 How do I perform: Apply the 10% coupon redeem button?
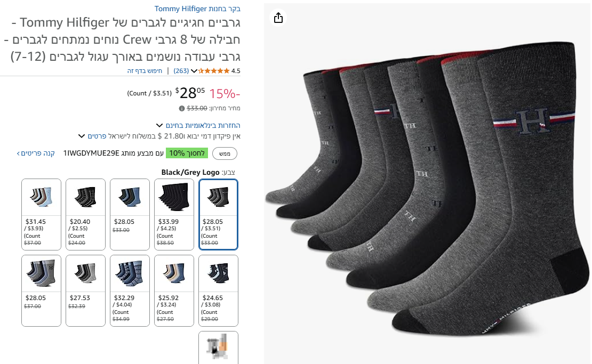click(225, 153)
